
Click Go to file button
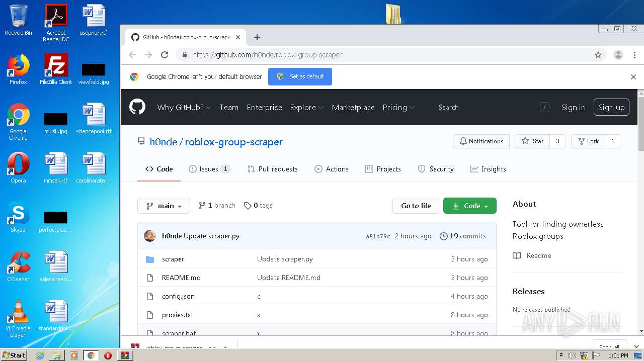coord(416,206)
